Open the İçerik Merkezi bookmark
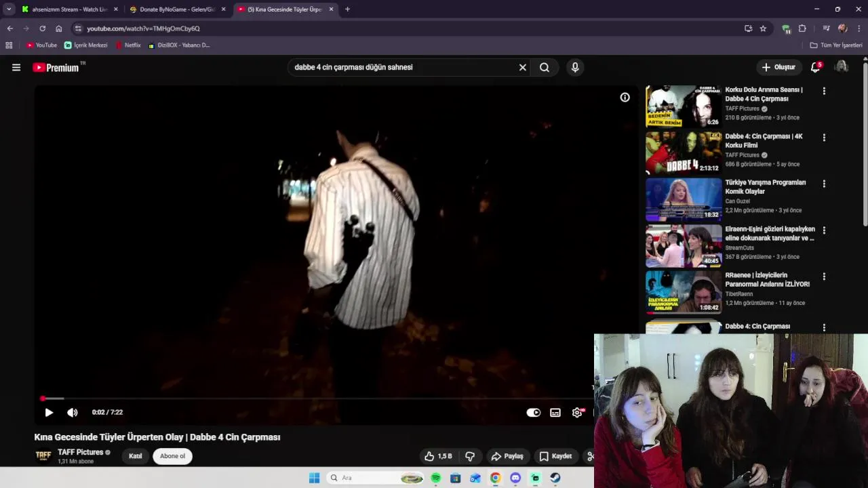This screenshot has width=868, height=488. (x=86, y=45)
